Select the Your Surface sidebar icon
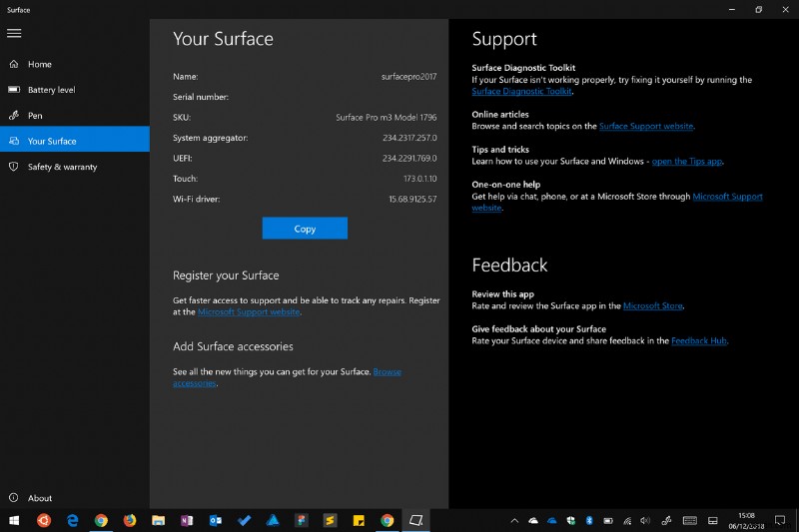Screen dimensions: 799x532 coord(13,141)
